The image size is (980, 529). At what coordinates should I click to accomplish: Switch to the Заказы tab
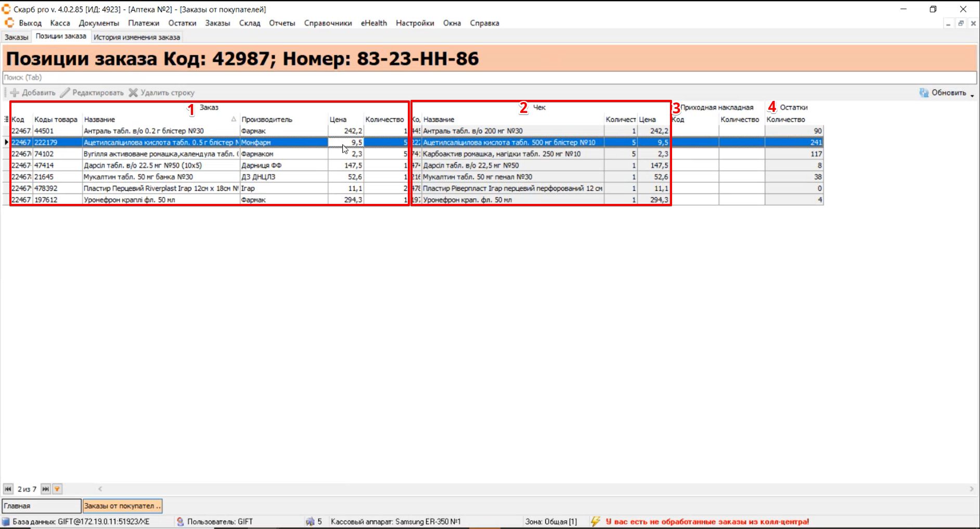16,37
